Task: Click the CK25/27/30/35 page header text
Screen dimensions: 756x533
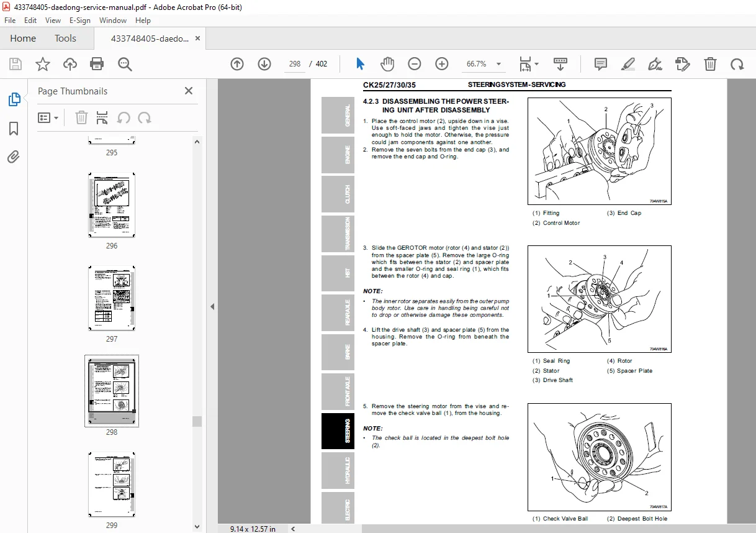Action: tap(389, 85)
